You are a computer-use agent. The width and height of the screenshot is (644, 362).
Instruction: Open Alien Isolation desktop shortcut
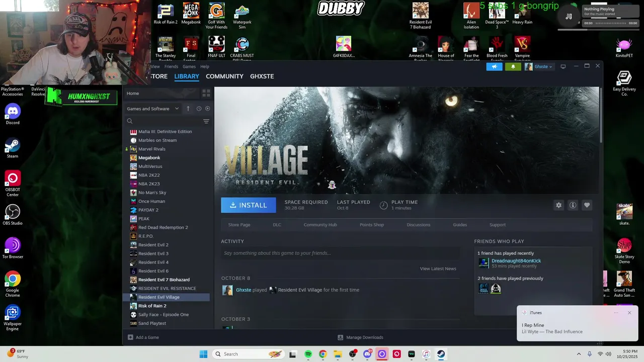[x=471, y=16]
